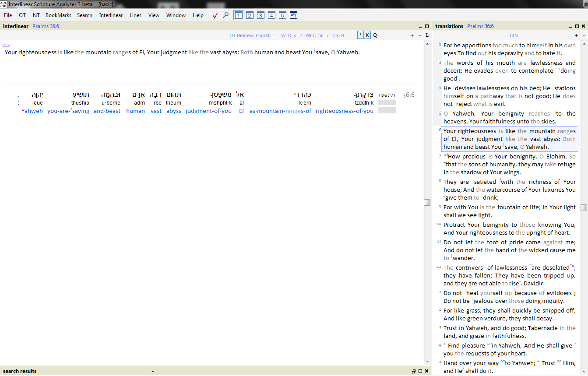Increase interlinear font size with plus
The width and height of the screenshot is (588, 376).
point(412,35)
